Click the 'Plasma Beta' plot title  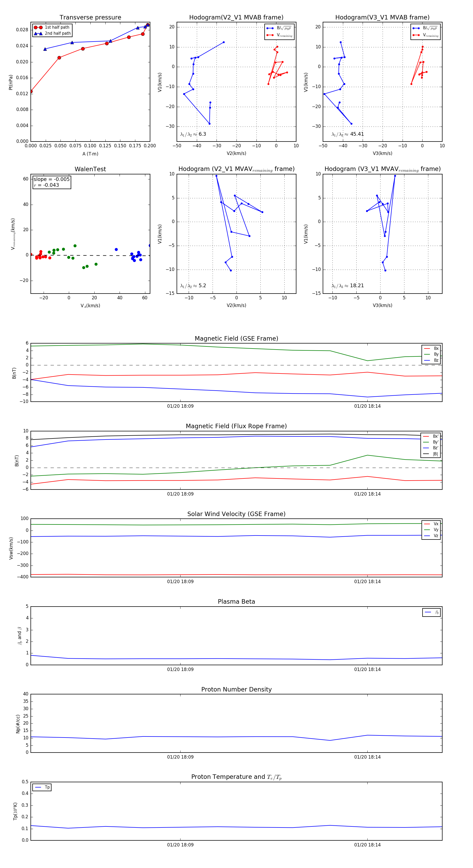point(236,602)
